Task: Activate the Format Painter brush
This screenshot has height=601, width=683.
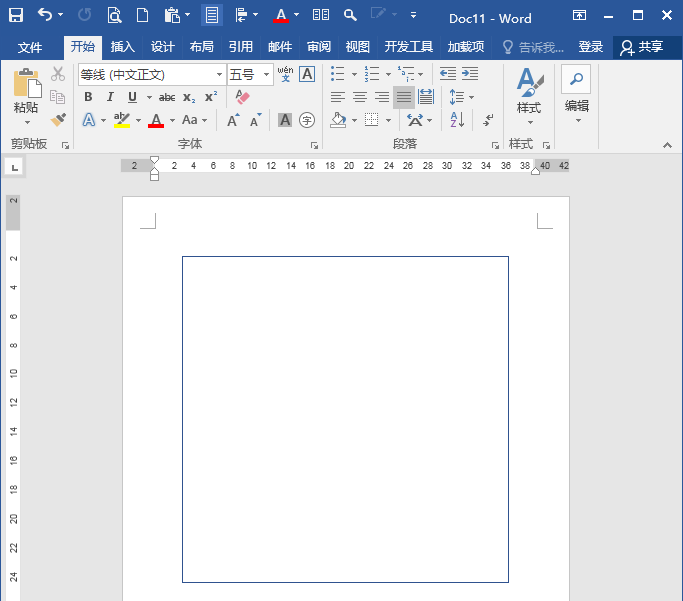Action: (58, 119)
